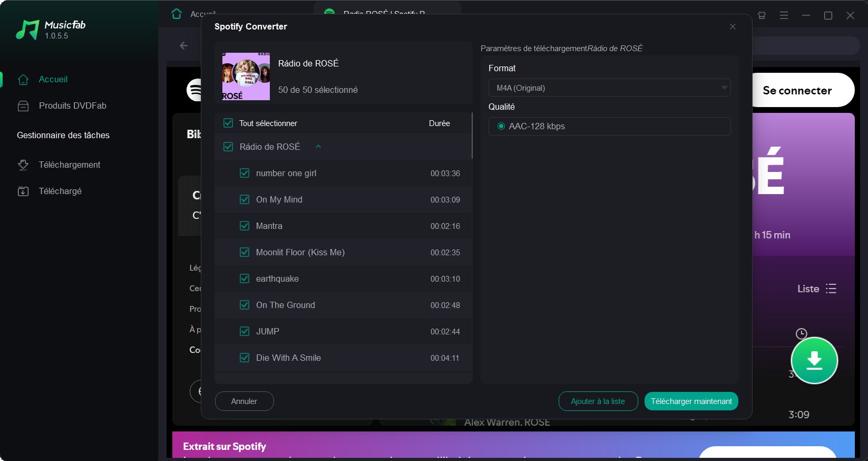Viewport: 868px width, 461px height.
Task: Close the Spotify Converter dialog
Action: click(x=733, y=26)
